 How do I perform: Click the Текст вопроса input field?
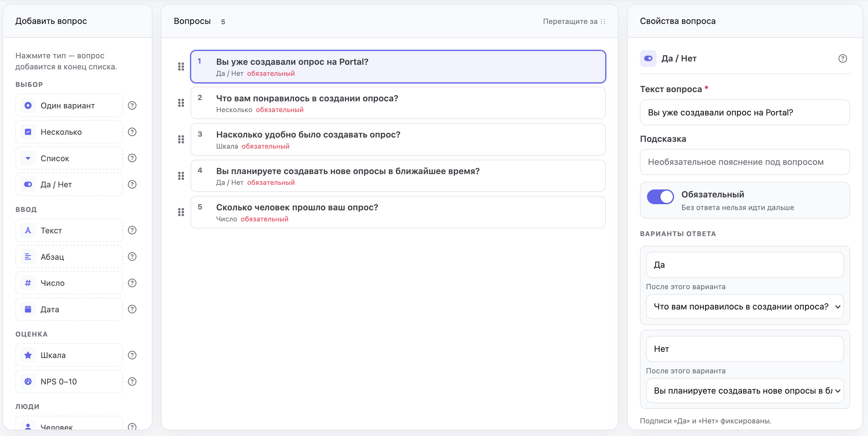click(x=745, y=112)
